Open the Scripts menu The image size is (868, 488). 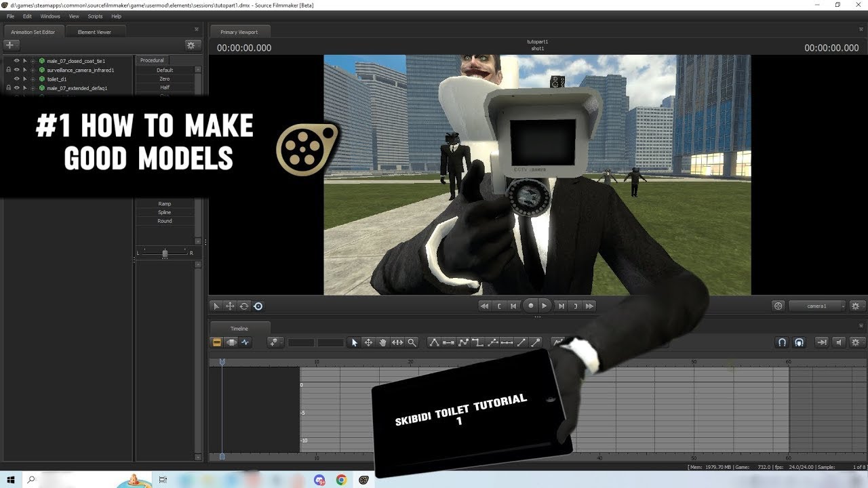(x=95, y=16)
